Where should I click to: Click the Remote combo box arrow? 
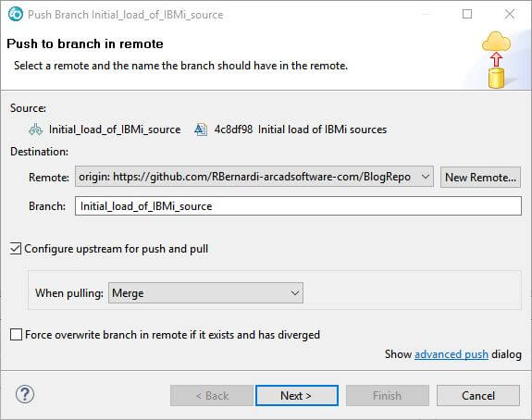tap(425, 177)
